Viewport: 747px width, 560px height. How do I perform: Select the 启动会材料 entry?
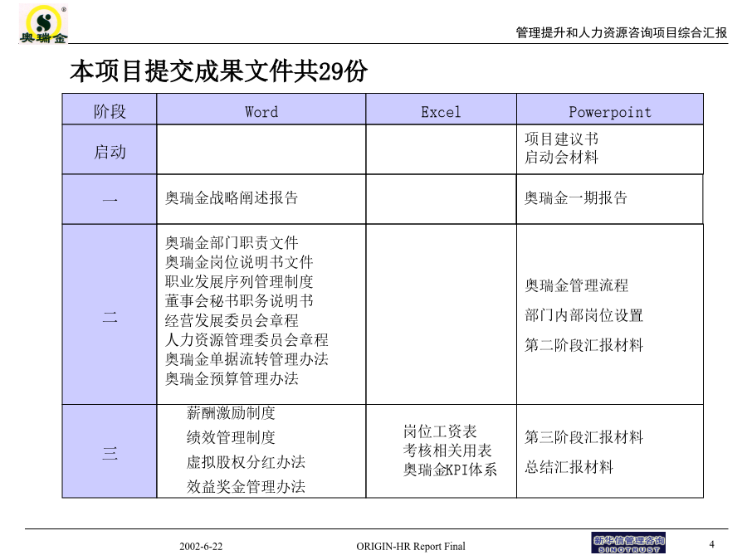pyautogui.click(x=562, y=157)
